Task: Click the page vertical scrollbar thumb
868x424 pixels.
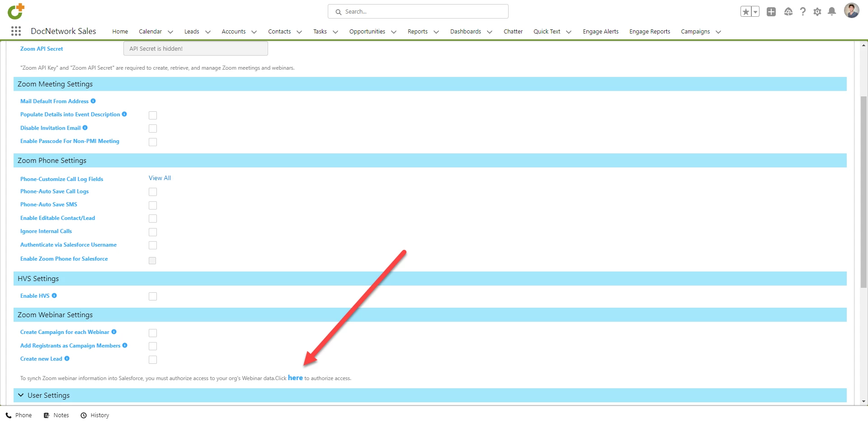Action: (x=863, y=191)
